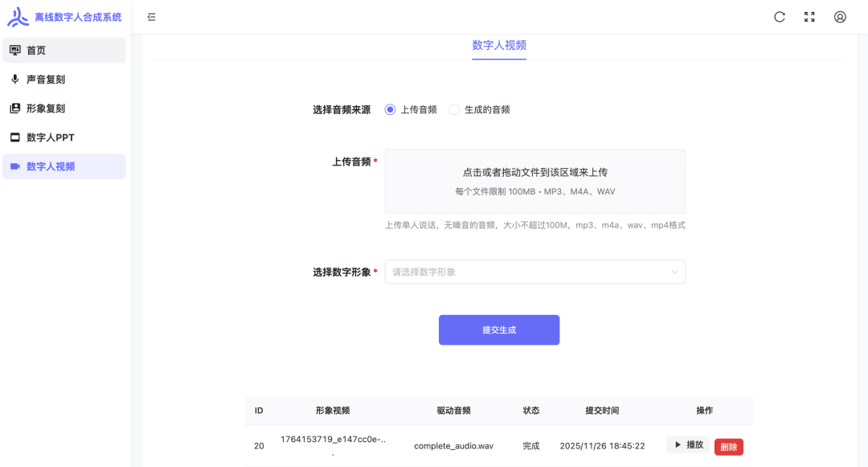Collapse the sidebar using the hamburger toggle
Screen dimensions: 868x467
[x=149, y=15]
